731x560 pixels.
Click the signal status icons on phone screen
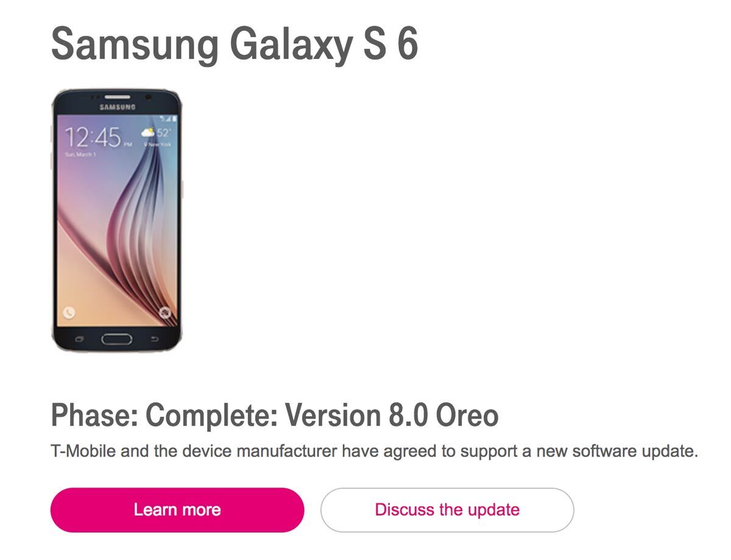(x=168, y=118)
